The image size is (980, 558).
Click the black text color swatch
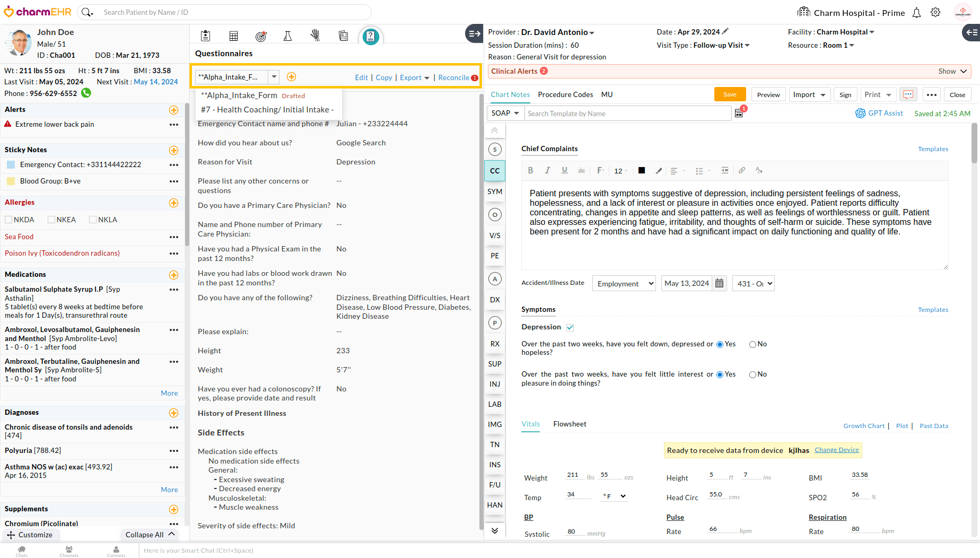(x=642, y=170)
